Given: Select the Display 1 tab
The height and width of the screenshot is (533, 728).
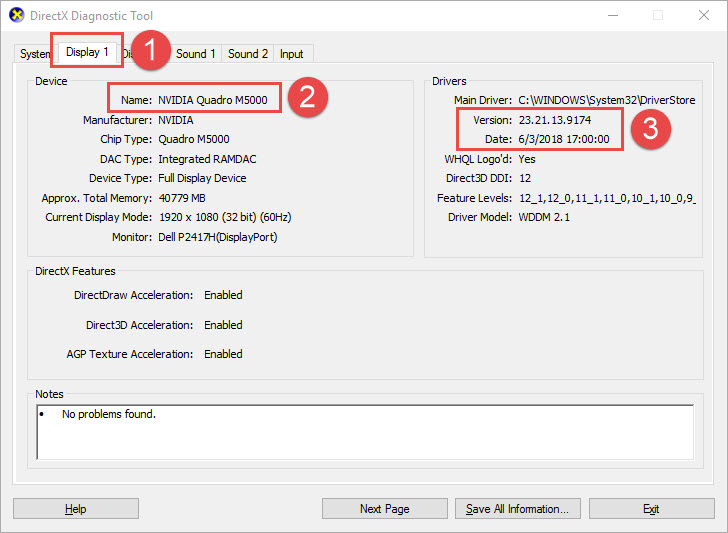Looking at the screenshot, I should 87,52.
